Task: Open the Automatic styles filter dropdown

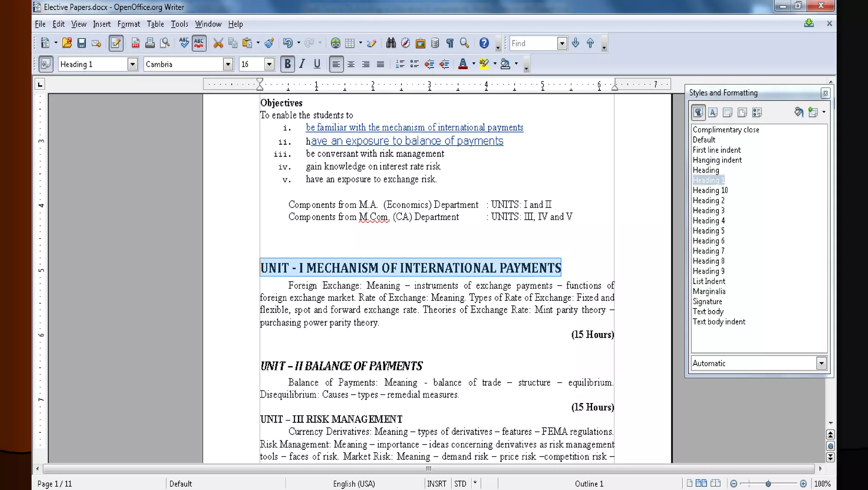Action: [821, 363]
